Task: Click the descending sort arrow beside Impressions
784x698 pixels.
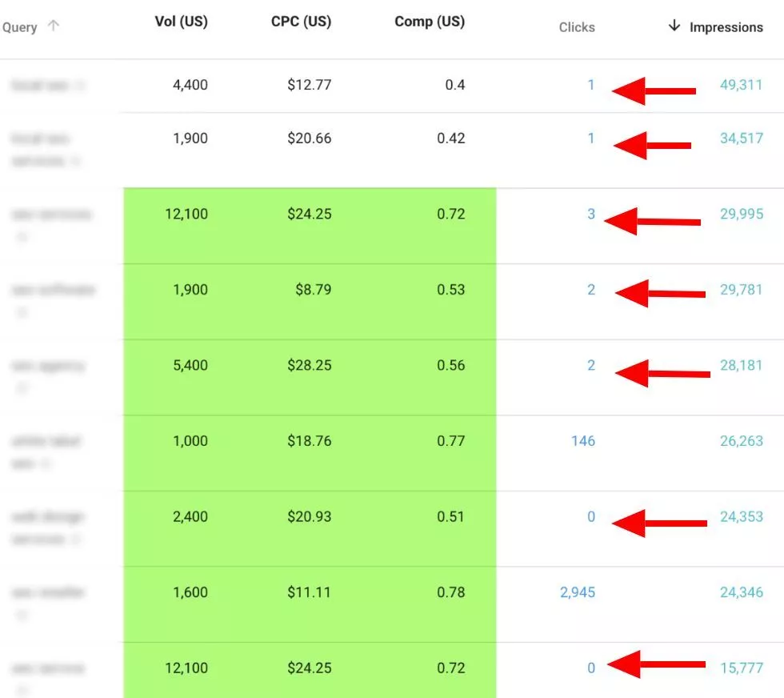Action: [674, 26]
